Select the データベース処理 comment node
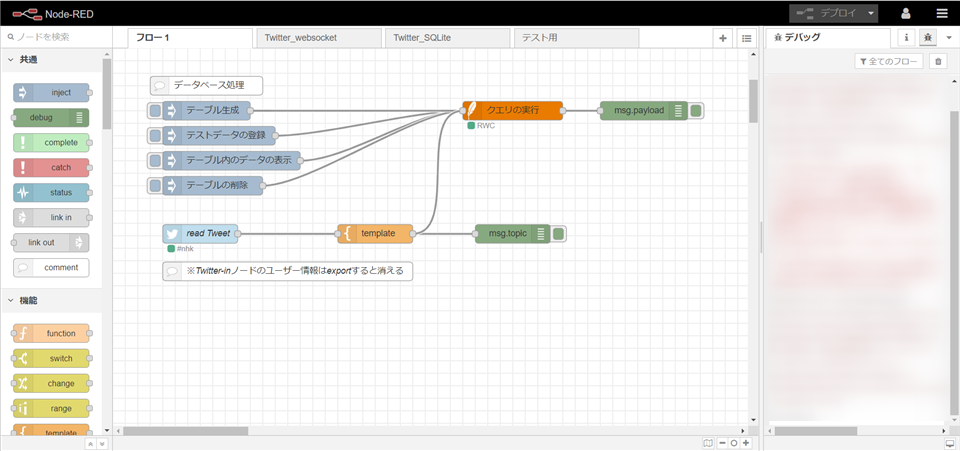Viewport: 960px width, 451px height. point(206,86)
